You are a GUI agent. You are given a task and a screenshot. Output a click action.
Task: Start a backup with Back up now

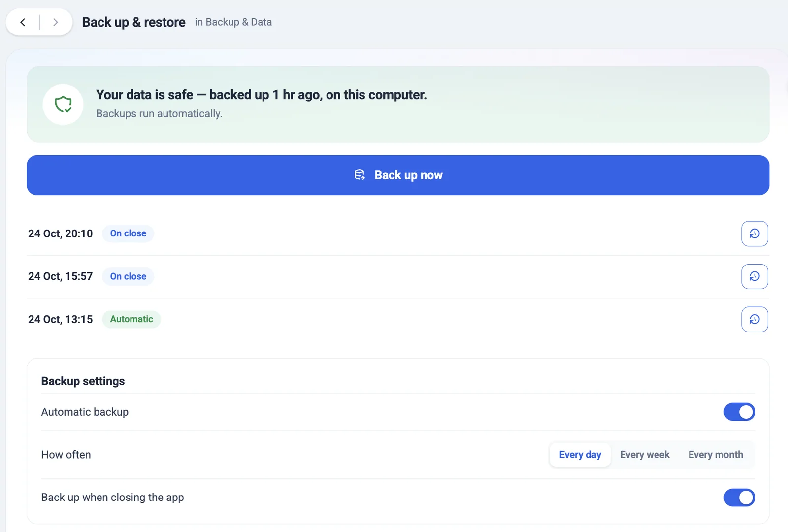398,175
